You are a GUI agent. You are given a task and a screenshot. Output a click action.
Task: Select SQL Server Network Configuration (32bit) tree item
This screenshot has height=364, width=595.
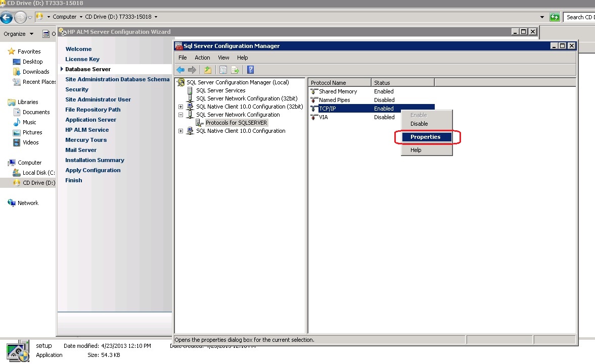(247, 98)
